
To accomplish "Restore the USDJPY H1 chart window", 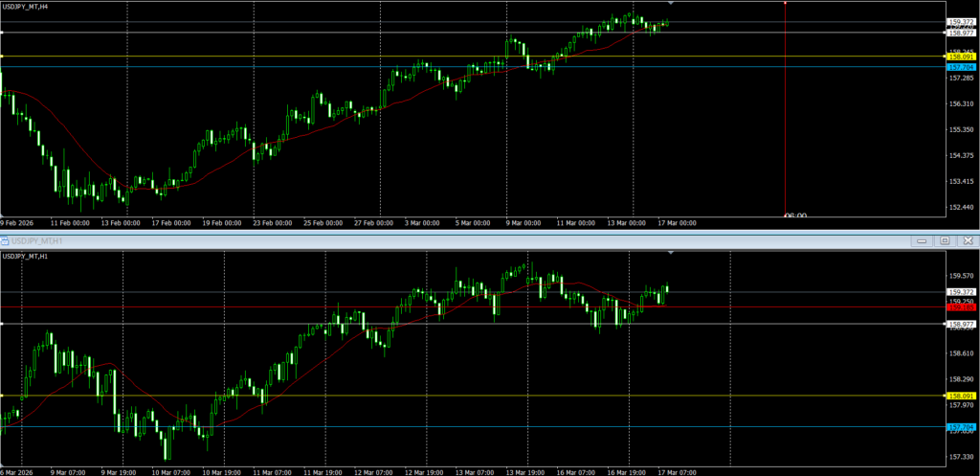I will click(945, 241).
